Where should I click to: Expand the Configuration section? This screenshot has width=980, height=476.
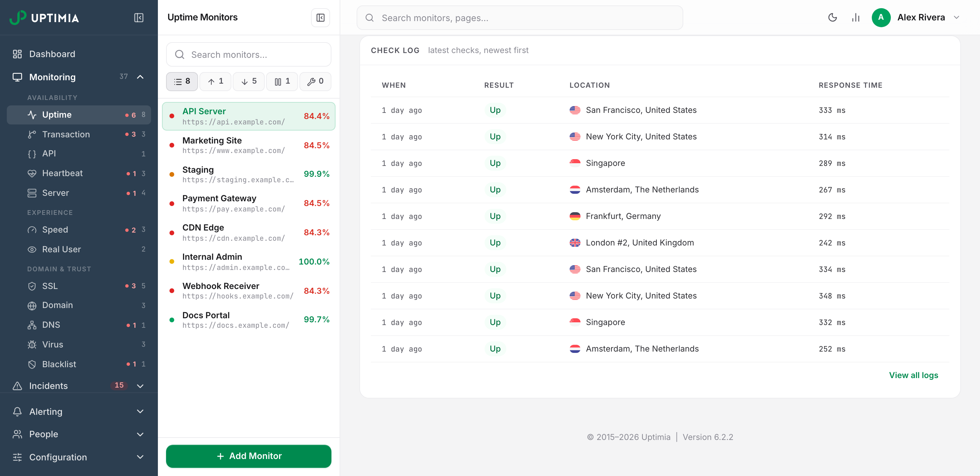tap(79, 457)
